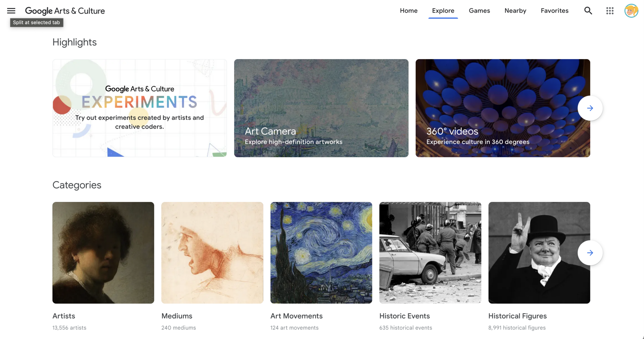Open the Historical Figures photo thumbnail
This screenshot has height=339, width=644.
[x=539, y=253]
